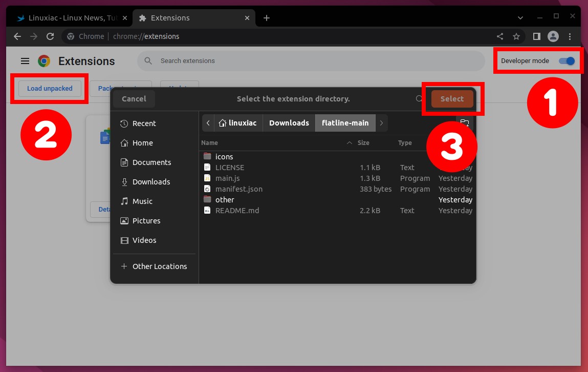588x372 pixels.
Task: Click the breadcrumb left chevron
Action: pyautogui.click(x=208, y=123)
